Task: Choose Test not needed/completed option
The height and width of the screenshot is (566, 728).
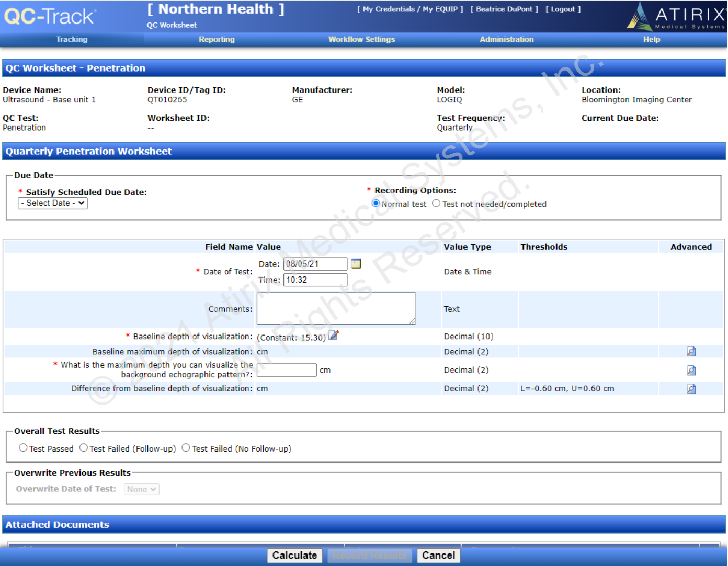Action: (436, 203)
